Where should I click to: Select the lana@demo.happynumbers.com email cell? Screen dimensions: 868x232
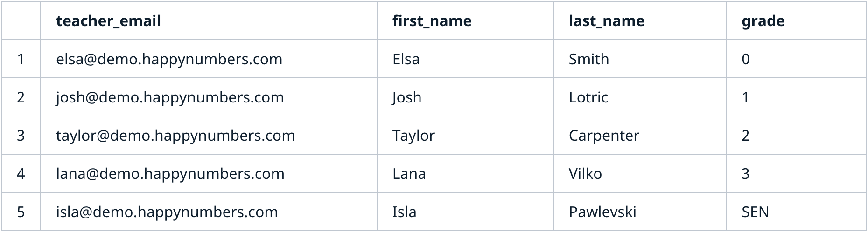coord(170,174)
